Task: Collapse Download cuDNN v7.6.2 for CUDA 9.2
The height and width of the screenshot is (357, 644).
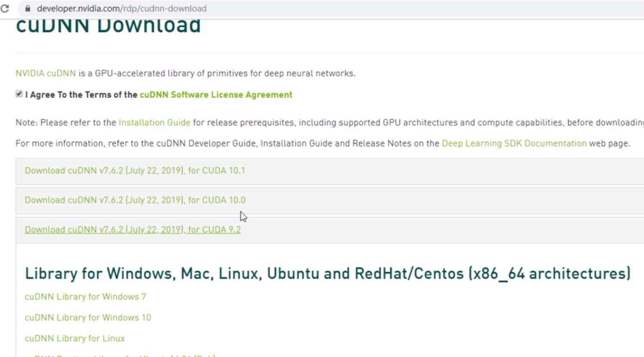Action: (x=133, y=230)
